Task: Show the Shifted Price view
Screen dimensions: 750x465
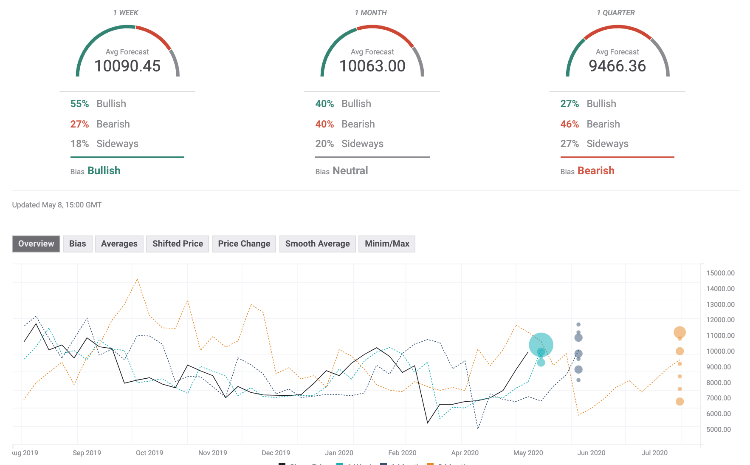Action: (x=178, y=243)
